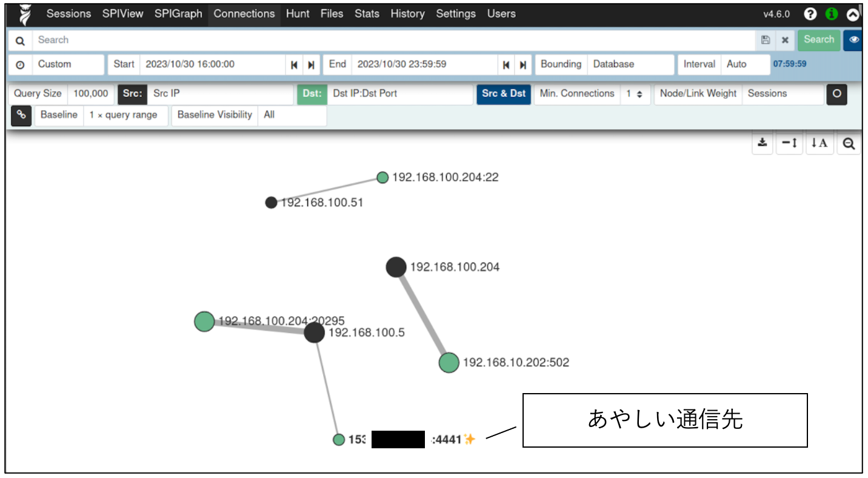Screen dimensions: 868x478
Task: Switch to the Sessions tab
Action: (68, 13)
